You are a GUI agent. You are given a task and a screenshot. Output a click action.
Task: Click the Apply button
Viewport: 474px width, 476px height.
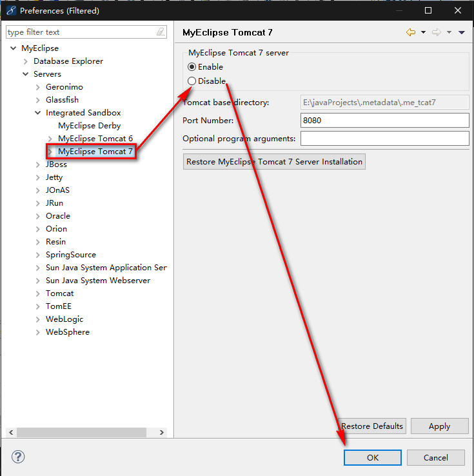(x=439, y=426)
